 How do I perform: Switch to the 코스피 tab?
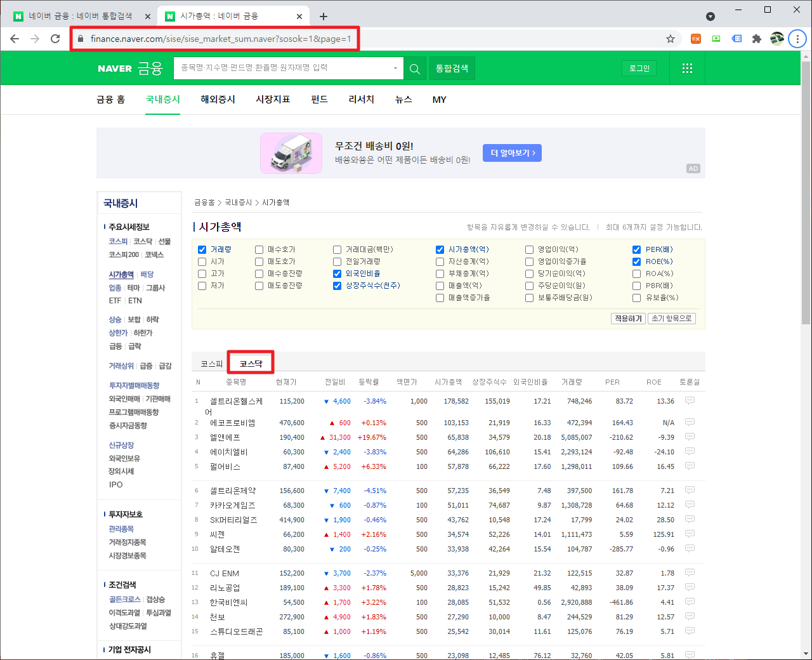pyautogui.click(x=212, y=364)
